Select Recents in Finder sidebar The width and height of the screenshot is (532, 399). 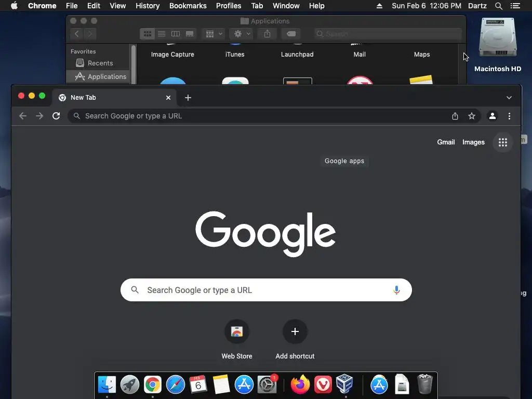(x=98, y=63)
